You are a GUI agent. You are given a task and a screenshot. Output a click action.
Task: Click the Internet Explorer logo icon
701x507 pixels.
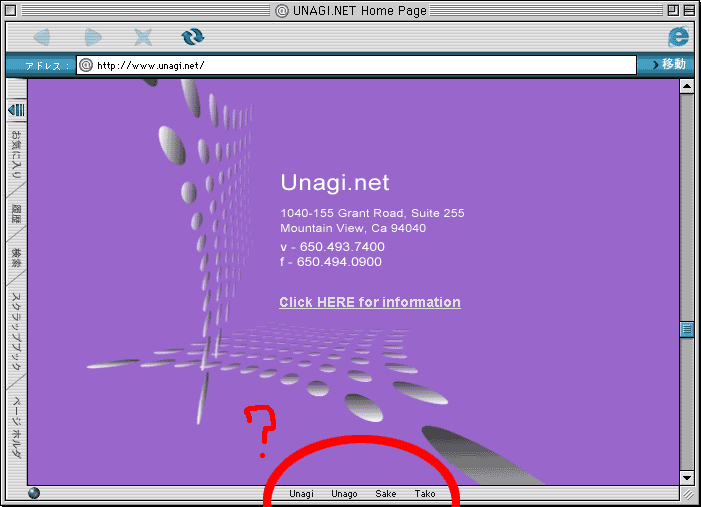coord(679,37)
